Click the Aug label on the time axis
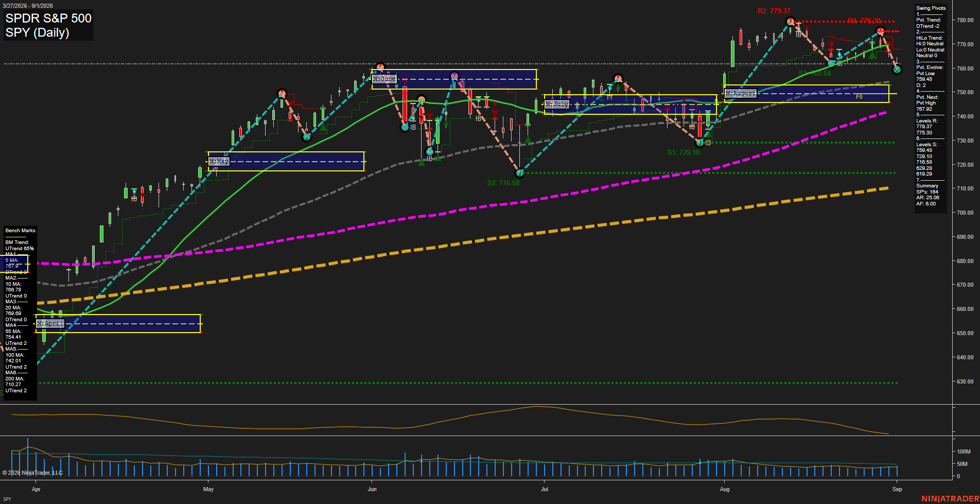Viewport: 980px width, 504px height. click(725, 490)
